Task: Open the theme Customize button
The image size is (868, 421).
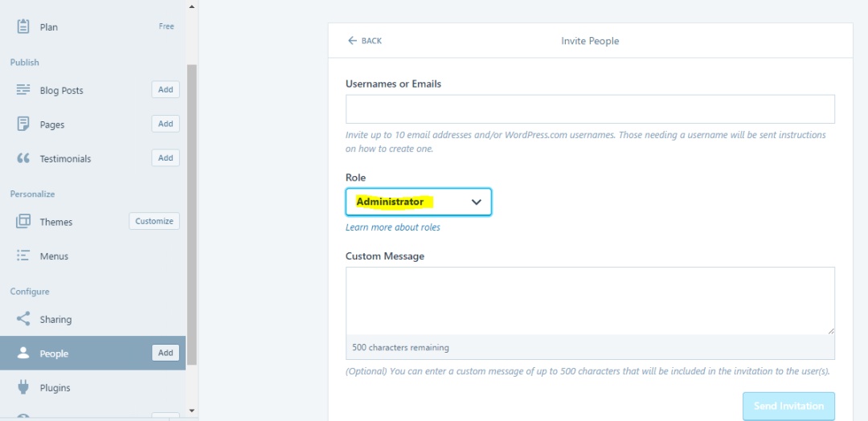Action: 154,221
